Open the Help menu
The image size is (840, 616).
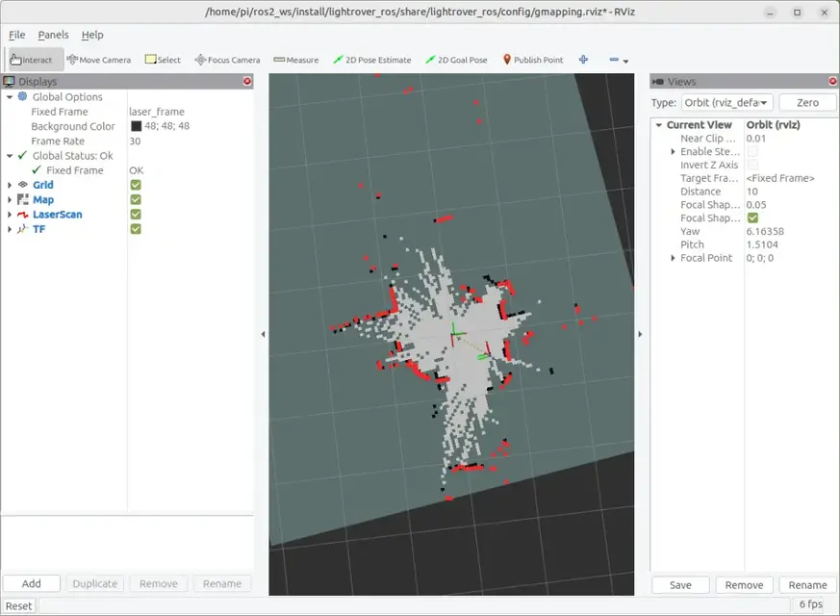pyautogui.click(x=92, y=35)
